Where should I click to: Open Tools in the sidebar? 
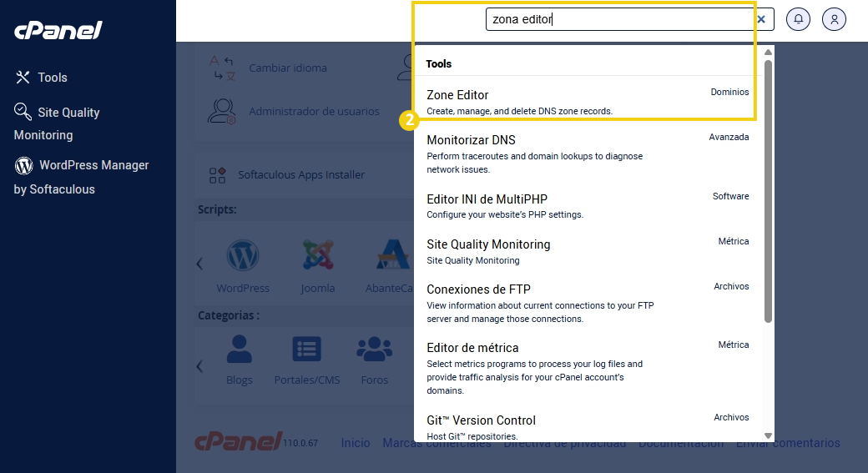(x=42, y=78)
